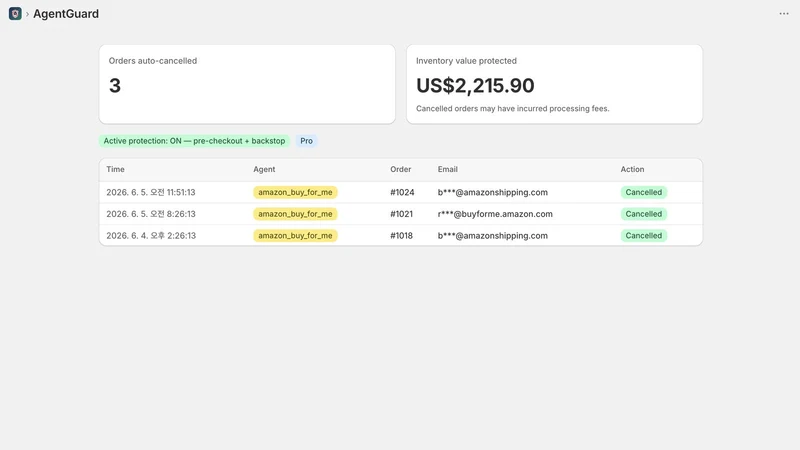Click the Time column header

click(x=115, y=169)
